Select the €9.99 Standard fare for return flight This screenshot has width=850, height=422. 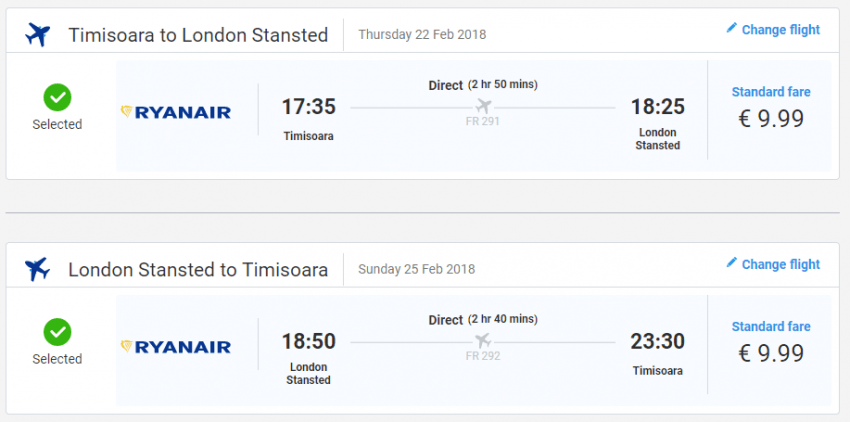point(770,353)
